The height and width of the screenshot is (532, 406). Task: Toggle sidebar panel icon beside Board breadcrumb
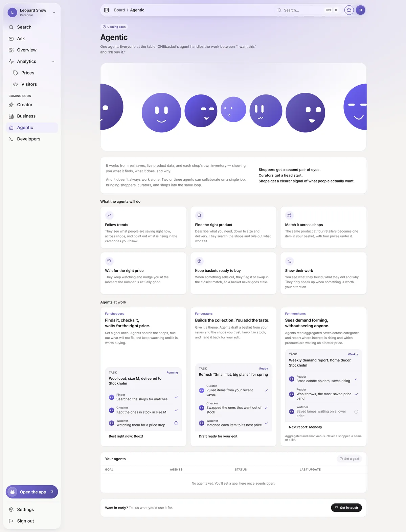pos(106,10)
